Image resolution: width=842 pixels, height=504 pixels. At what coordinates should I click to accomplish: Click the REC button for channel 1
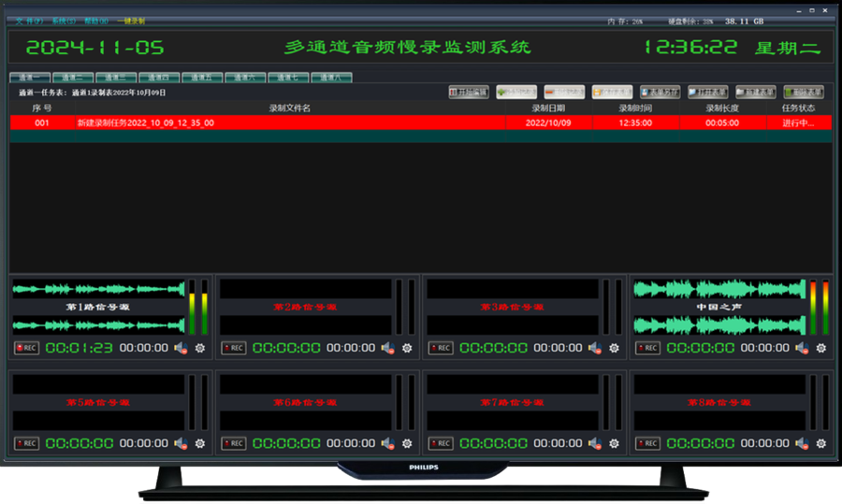[26, 348]
